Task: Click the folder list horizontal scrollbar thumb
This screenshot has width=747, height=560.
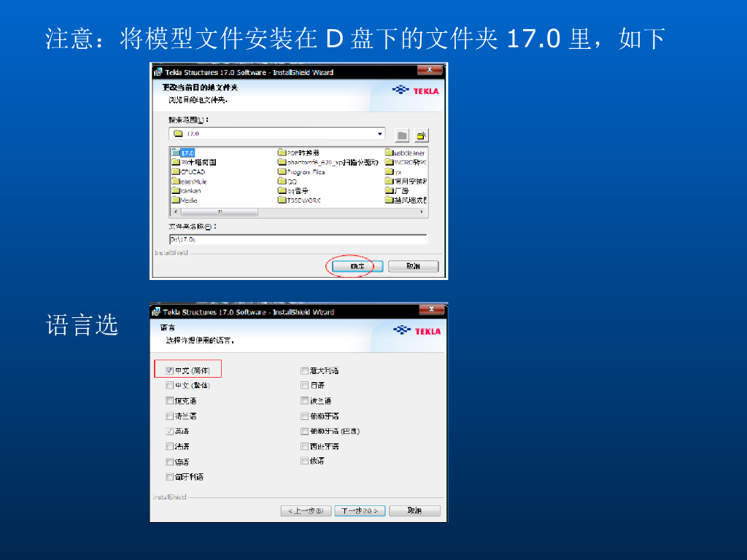Action: [220, 212]
